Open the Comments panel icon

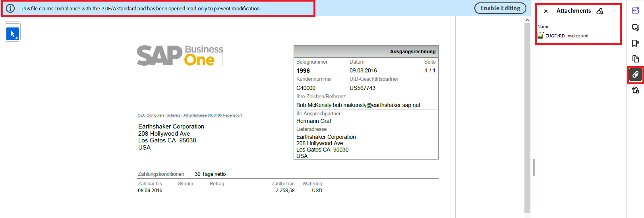pos(635,27)
